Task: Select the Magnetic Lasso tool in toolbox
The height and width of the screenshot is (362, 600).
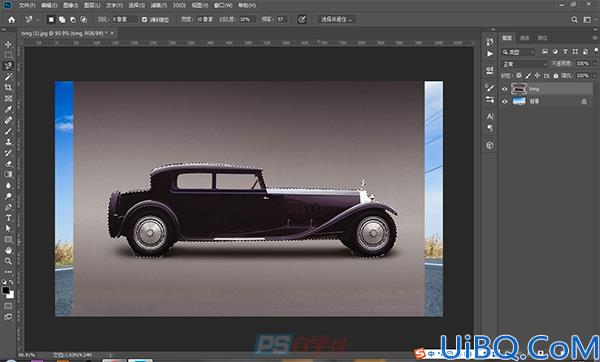Action: 8,66
